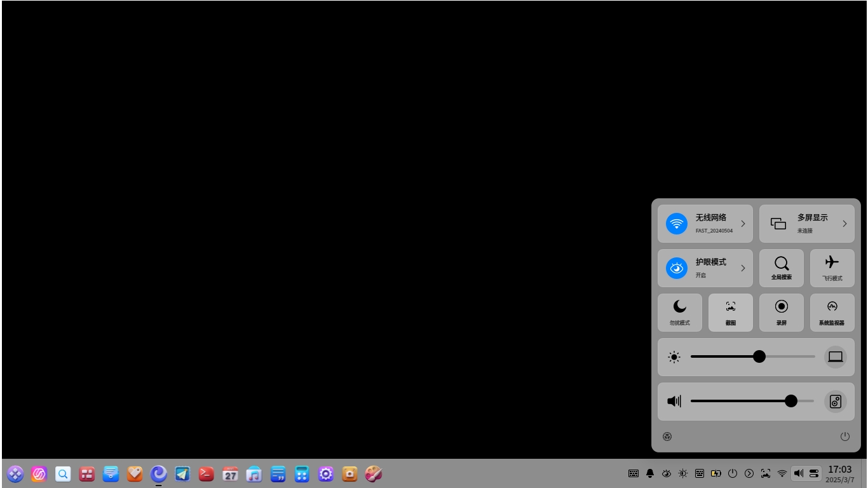Start 录屏 screen recording tile
The width and height of the screenshot is (868, 488).
click(782, 313)
